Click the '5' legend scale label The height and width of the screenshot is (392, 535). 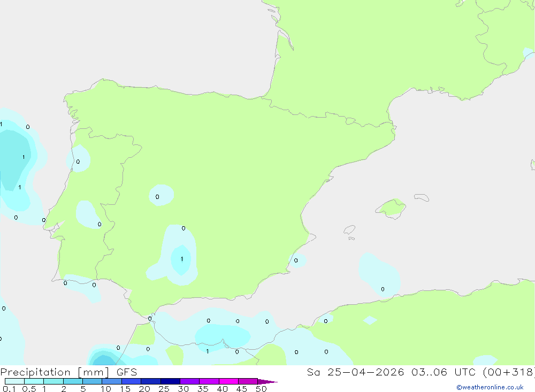pos(83,389)
